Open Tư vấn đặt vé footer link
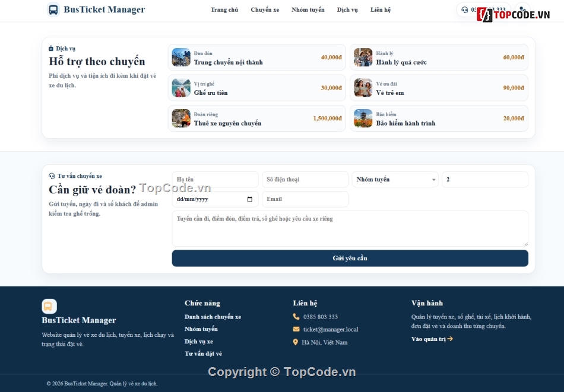 coord(203,353)
